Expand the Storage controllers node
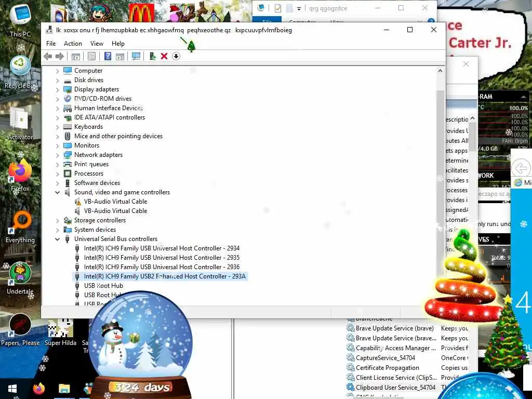This screenshot has height=399, width=532. pyautogui.click(x=57, y=220)
